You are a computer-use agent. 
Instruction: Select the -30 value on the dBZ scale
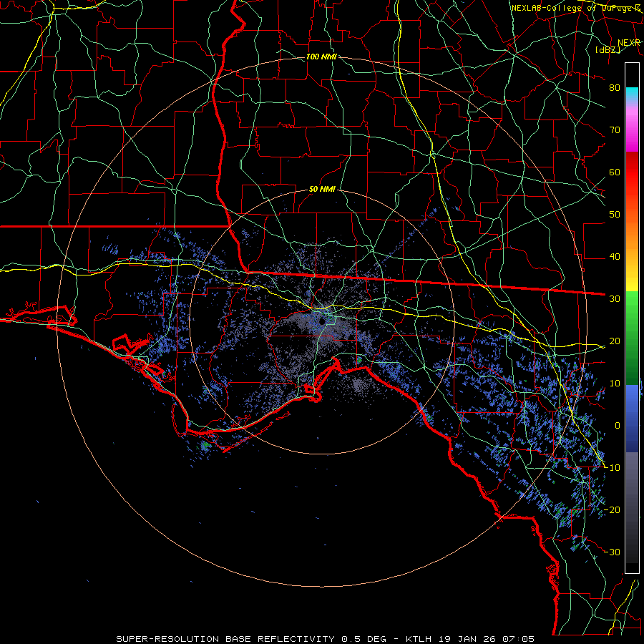point(612,552)
